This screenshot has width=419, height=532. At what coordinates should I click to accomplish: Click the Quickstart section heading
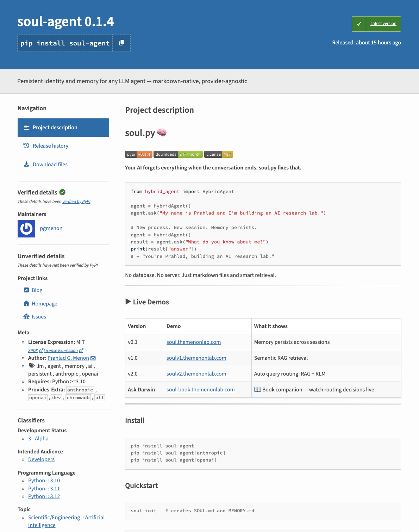(x=142, y=485)
